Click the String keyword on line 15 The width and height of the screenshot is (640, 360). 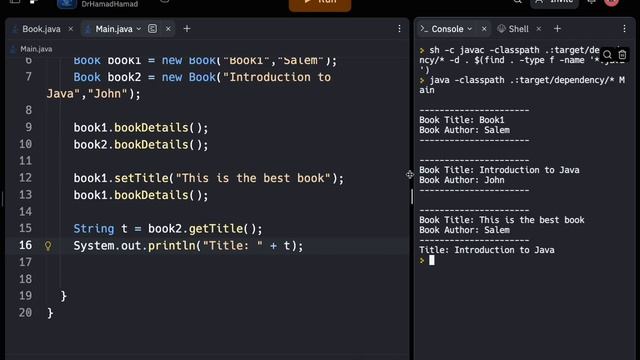(94, 229)
